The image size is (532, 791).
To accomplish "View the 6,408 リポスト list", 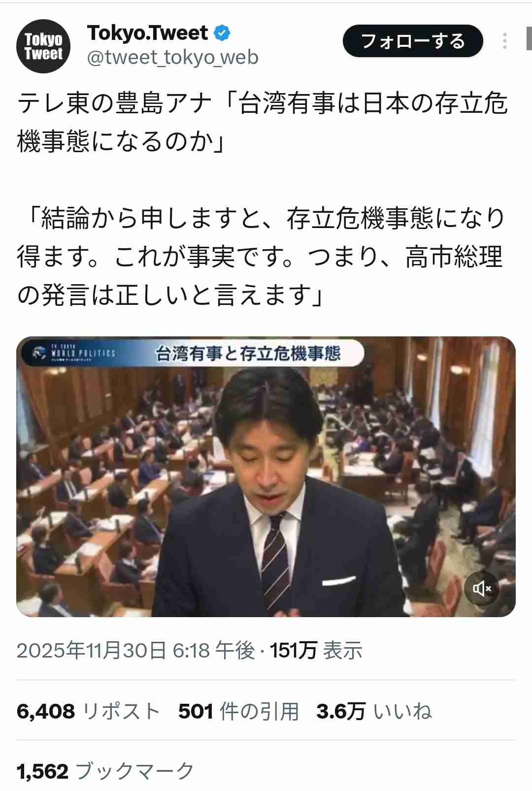I will pos(89,711).
